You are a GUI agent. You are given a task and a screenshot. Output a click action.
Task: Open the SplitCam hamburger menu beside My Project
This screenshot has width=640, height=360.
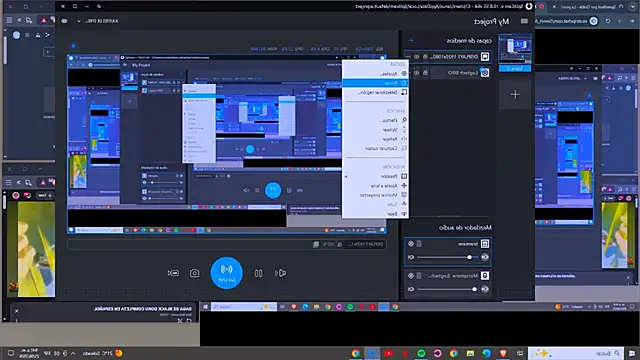pos(524,21)
